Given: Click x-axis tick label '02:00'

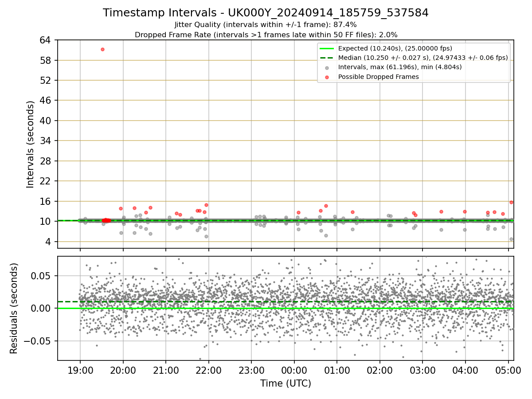Looking at the screenshot, I should (379, 370).
